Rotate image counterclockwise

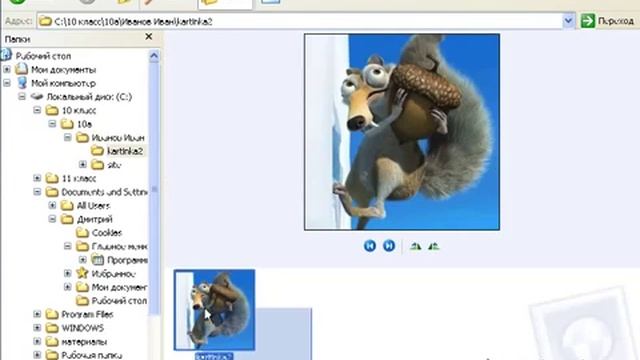coord(433,246)
